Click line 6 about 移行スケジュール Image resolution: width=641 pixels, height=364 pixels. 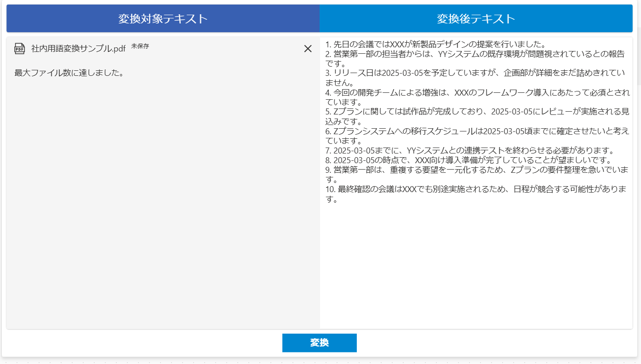tap(477, 136)
